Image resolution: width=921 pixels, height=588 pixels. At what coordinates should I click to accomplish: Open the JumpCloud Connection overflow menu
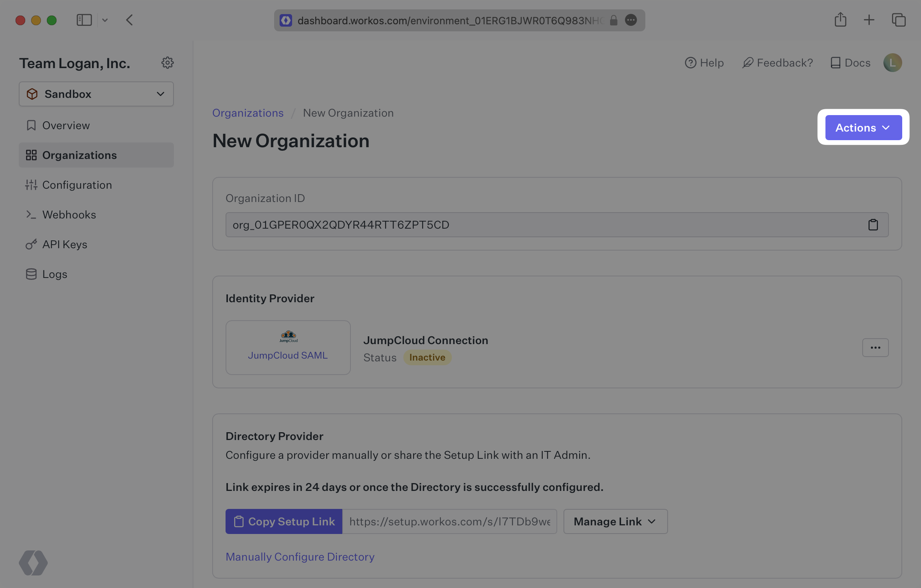pos(875,348)
